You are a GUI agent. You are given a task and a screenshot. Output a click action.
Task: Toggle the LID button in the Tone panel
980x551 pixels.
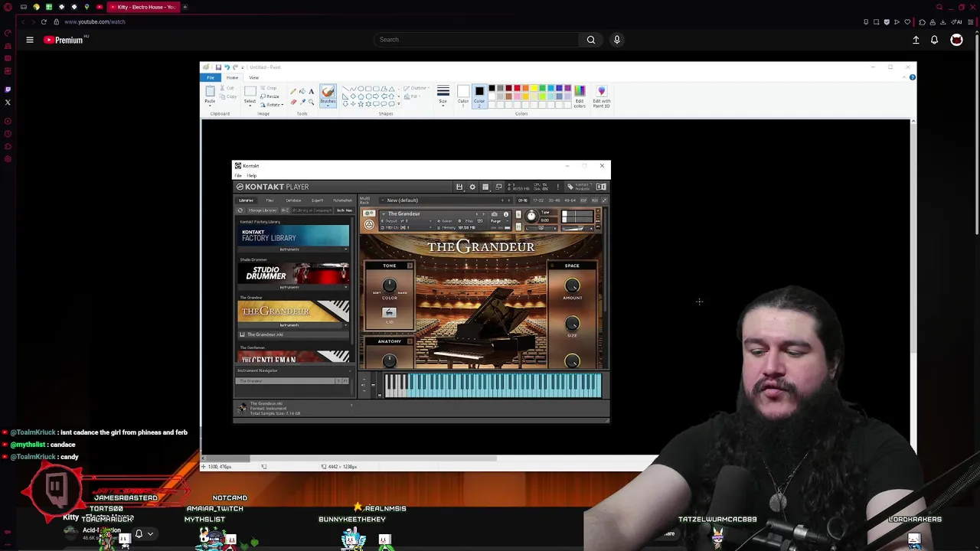tap(389, 313)
